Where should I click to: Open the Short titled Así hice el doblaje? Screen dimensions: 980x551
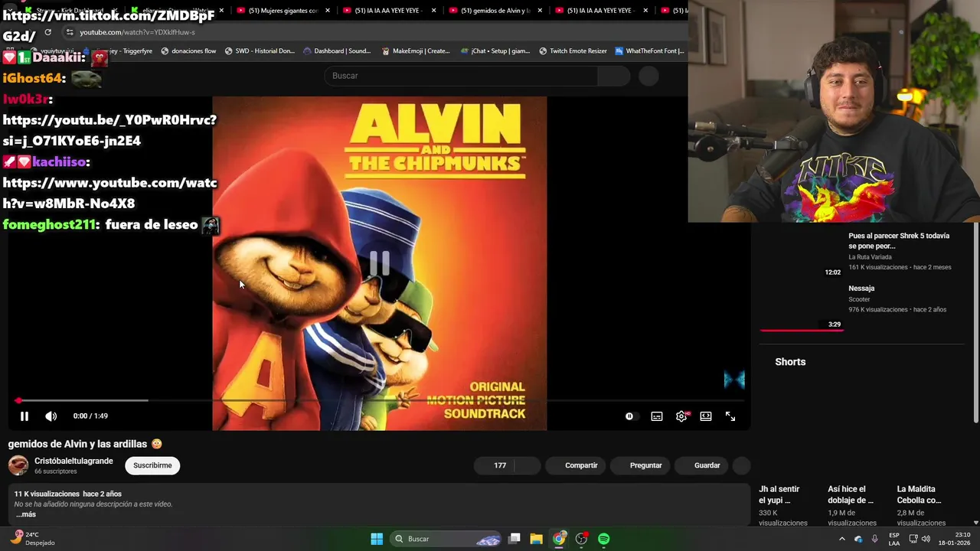[x=851, y=494]
